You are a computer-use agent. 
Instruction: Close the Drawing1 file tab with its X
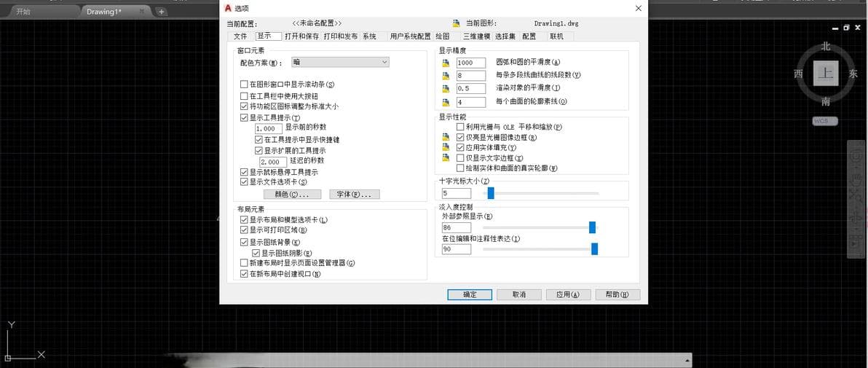click(x=142, y=11)
